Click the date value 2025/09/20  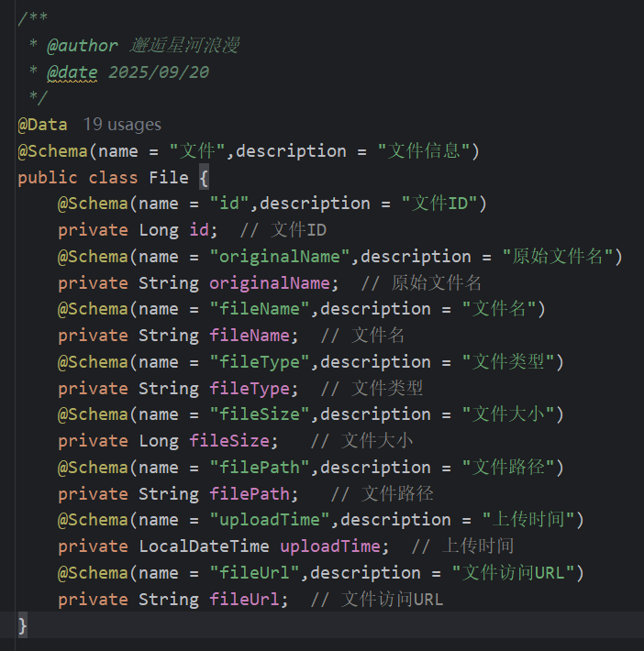[x=159, y=72]
